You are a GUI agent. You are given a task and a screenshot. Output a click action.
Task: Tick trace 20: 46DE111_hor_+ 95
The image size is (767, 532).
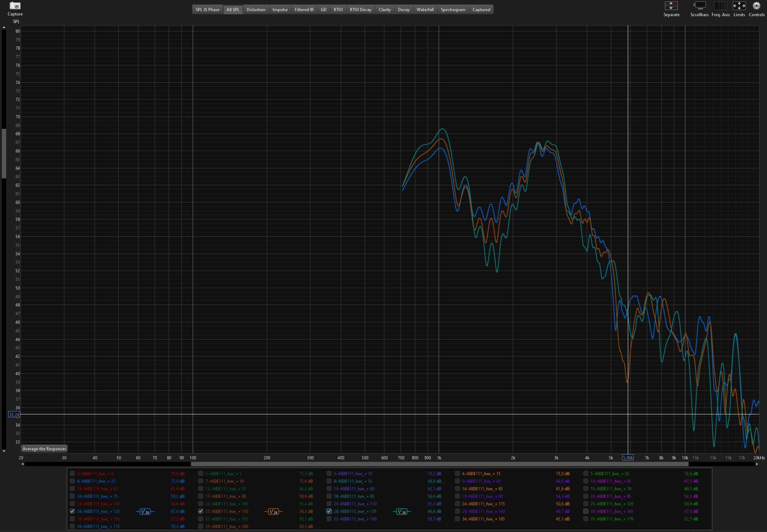point(586,496)
